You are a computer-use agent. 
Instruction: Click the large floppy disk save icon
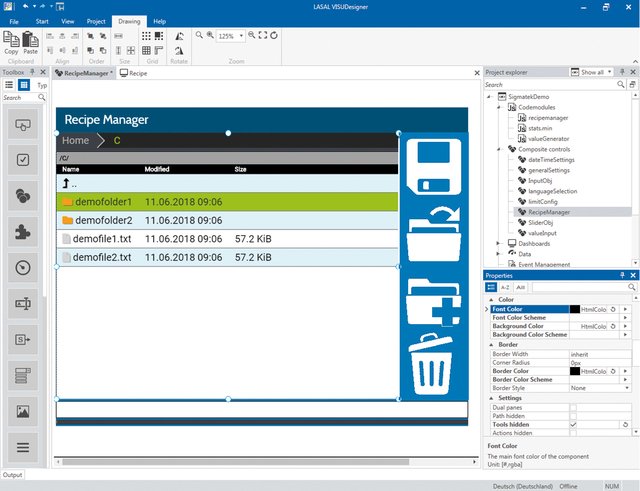[x=434, y=167]
